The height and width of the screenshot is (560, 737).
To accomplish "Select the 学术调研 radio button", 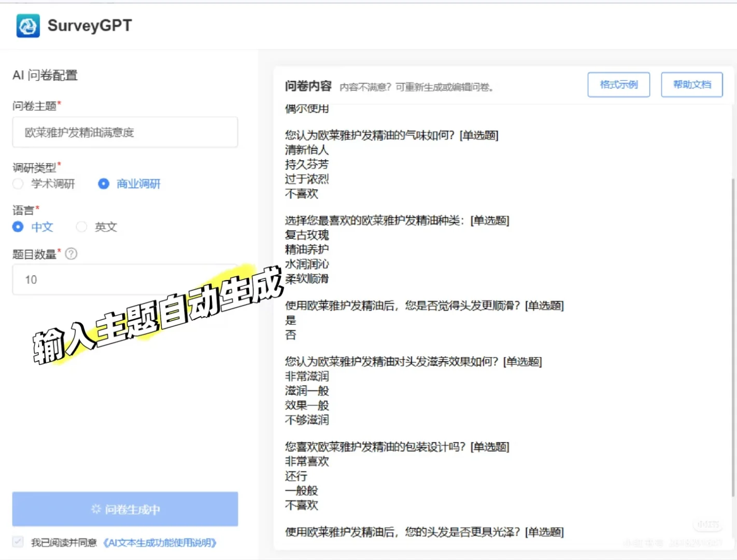I will [18, 184].
